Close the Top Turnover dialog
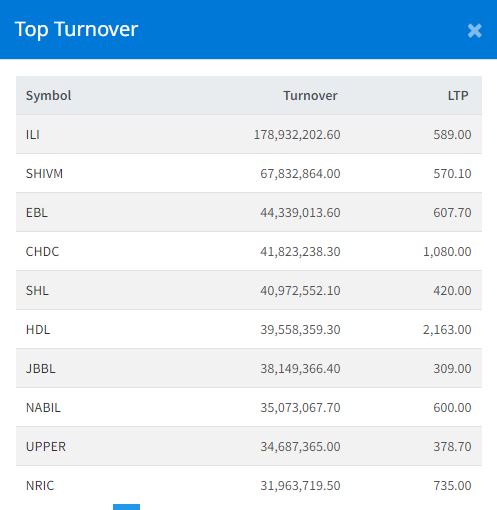This screenshot has height=510, width=497. pyautogui.click(x=474, y=31)
